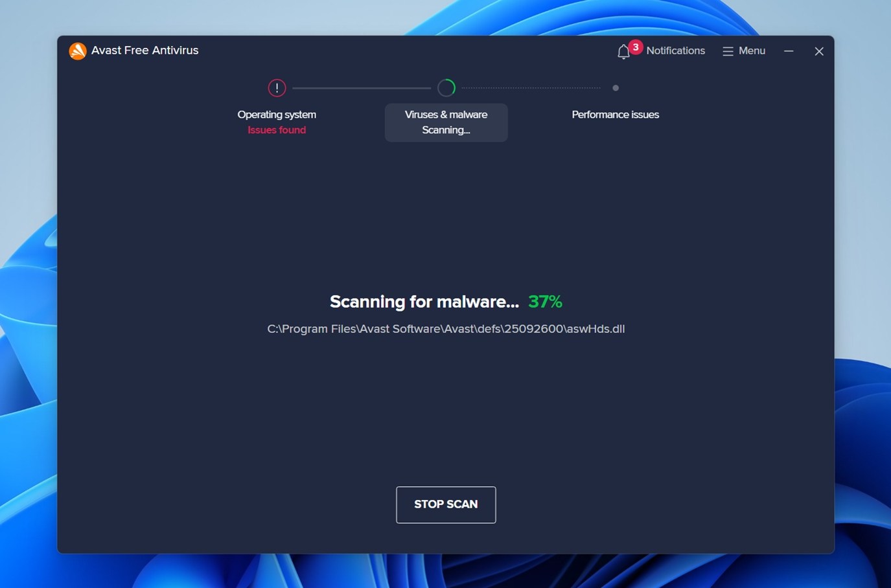Viewport: 891px width, 588px height.
Task: Click the red exclamation warning circle
Action: coord(277,87)
